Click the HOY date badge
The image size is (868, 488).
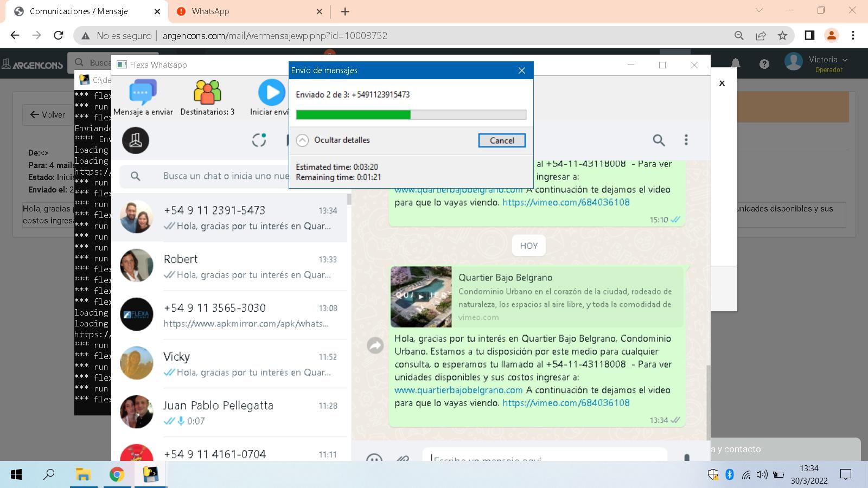(529, 246)
